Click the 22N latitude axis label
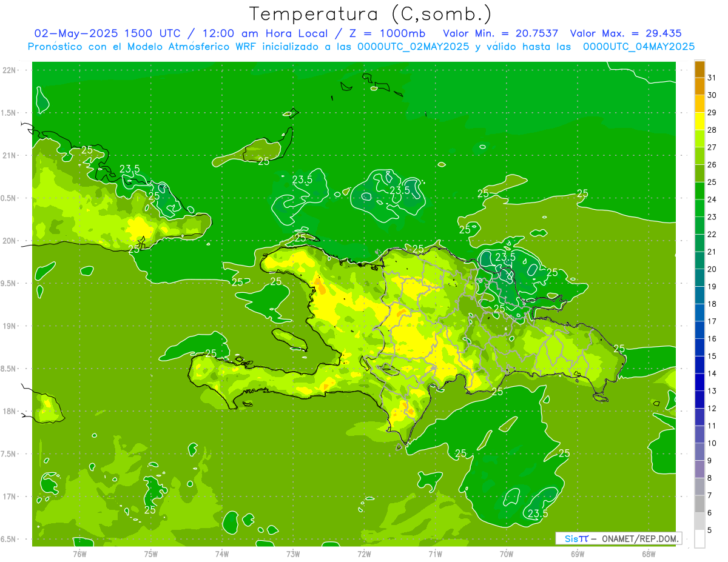This screenshot has width=728, height=562. pos(9,70)
